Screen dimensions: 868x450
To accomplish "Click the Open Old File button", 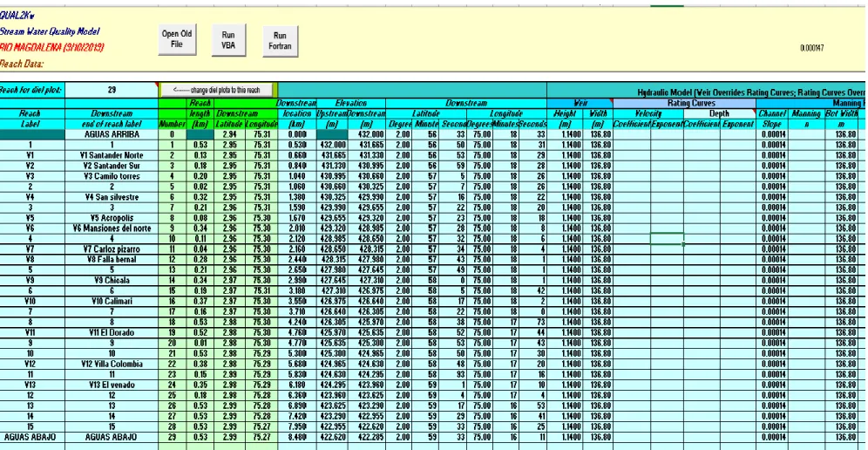I will (x=177, y=39).
